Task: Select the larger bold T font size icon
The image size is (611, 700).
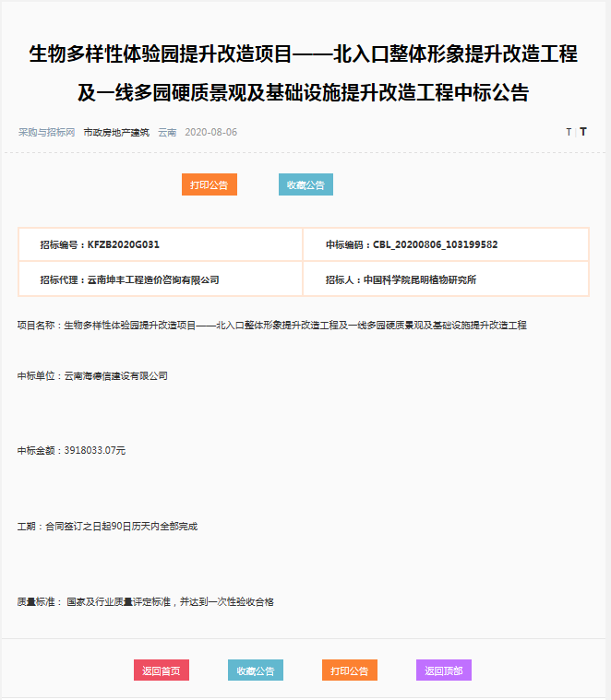Action: click(x=583, y=132)
